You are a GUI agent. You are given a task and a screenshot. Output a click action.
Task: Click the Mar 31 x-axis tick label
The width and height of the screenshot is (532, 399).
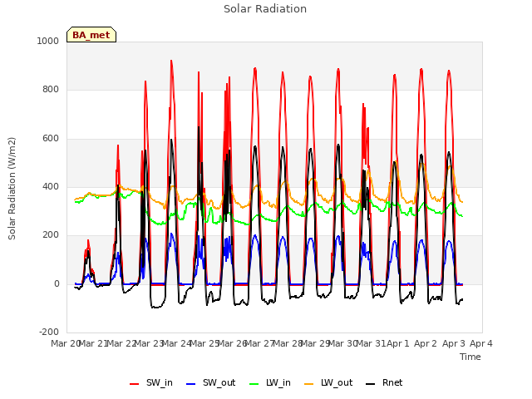pyautogui.click(x=372, y=343)
